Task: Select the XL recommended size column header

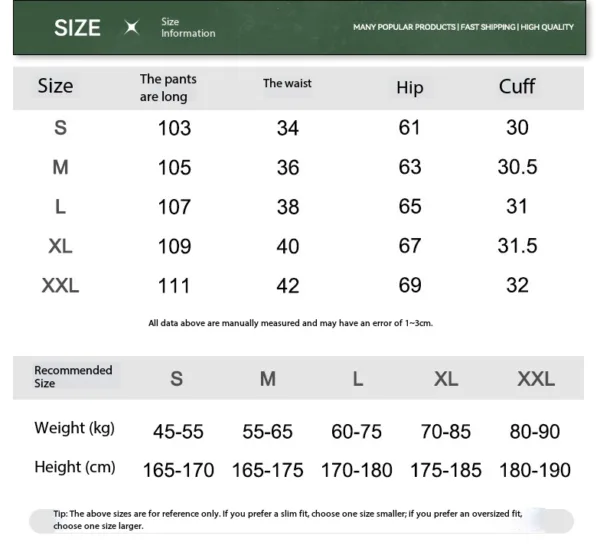Action: tap(446, 379)
